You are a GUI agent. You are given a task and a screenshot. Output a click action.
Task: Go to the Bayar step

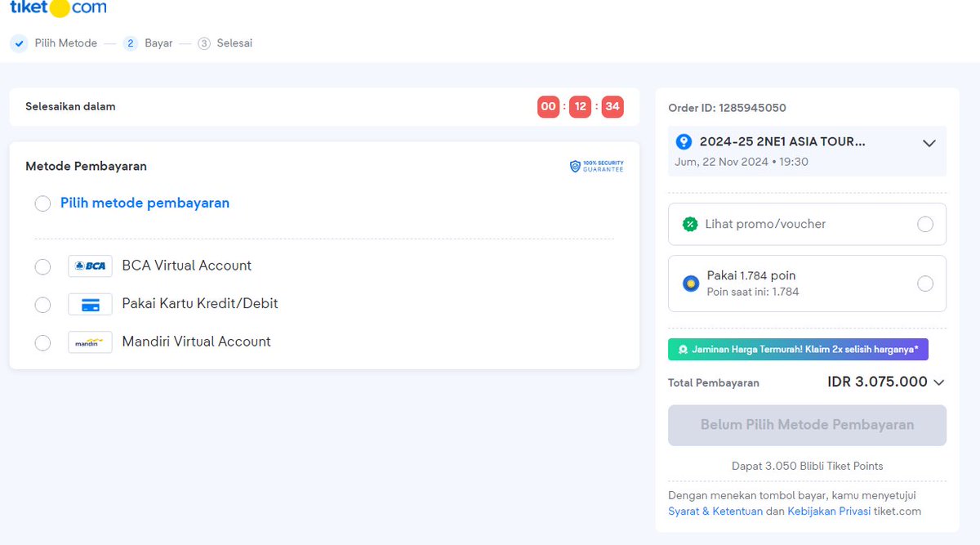click(x=158, y=43)
